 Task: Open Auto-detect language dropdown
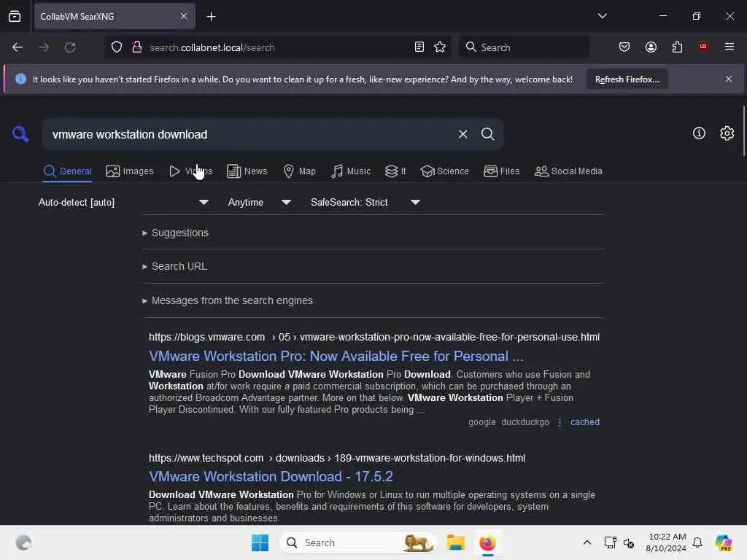[x=123, y=203]
